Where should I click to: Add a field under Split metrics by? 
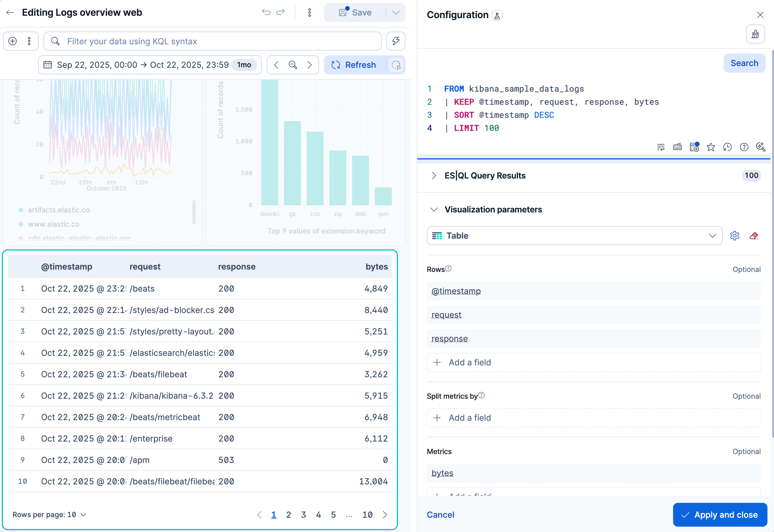pos(594,418)
